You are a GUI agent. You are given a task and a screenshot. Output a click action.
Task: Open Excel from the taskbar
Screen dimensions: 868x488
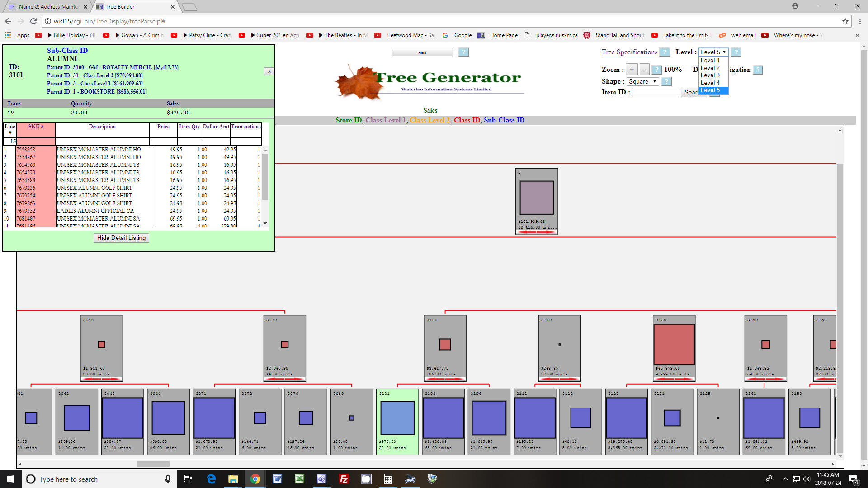[299, 479]
